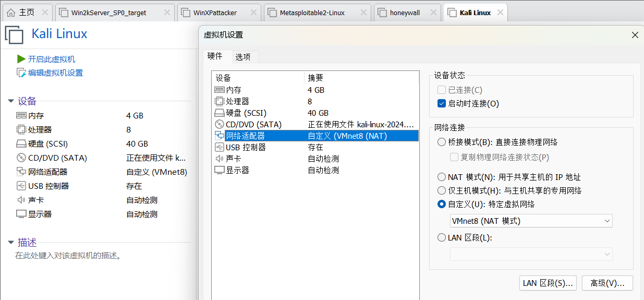Select LAN 区段(L) radio button

point(442,237)
